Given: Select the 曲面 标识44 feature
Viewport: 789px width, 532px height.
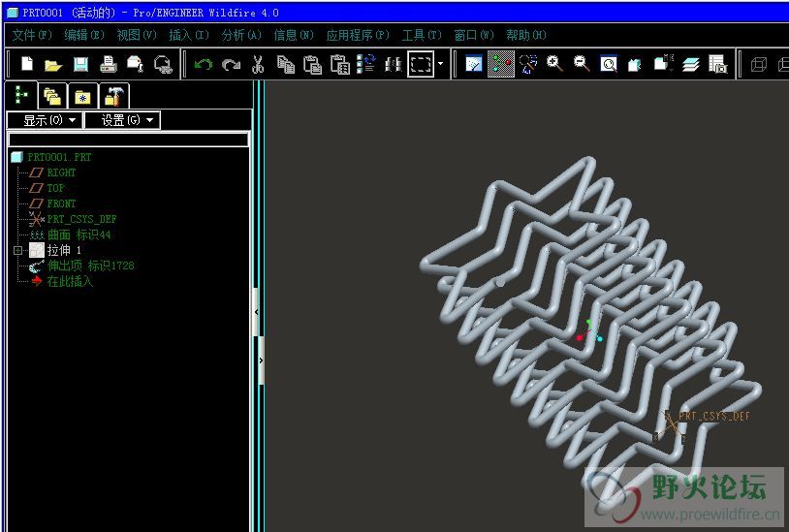Looking at the screenshot, I should [x=79, y=235].
